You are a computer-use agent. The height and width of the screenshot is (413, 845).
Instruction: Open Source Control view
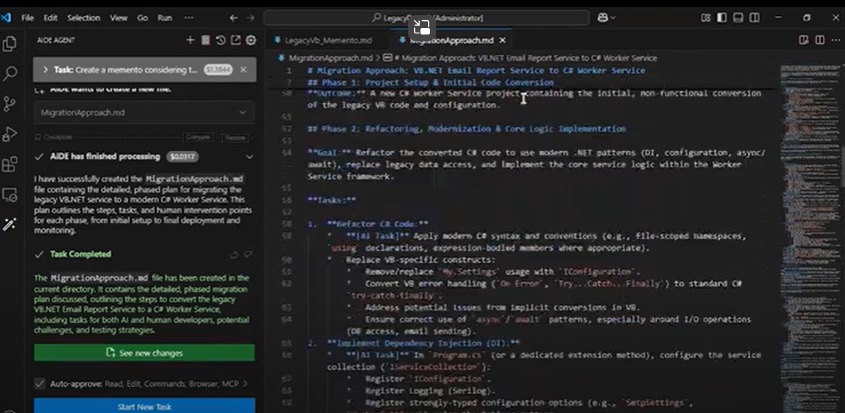(11, 103)
